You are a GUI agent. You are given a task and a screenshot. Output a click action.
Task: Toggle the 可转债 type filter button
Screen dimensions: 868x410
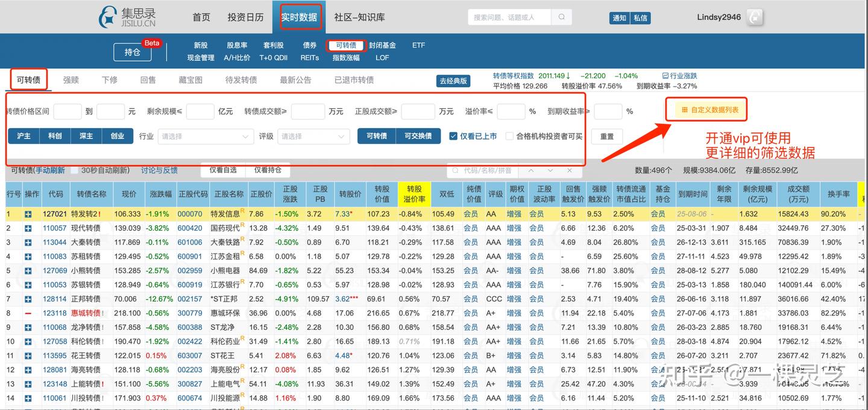(377, 136)
